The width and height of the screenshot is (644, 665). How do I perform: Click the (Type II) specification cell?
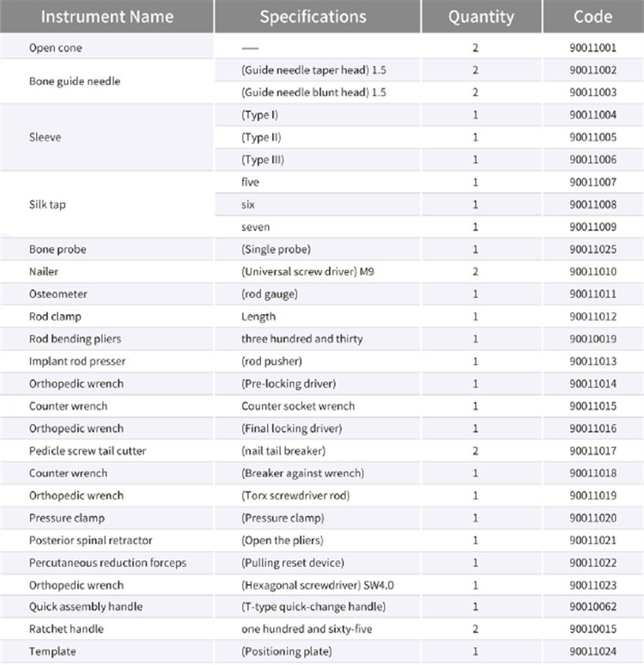(x=262, y=137)
